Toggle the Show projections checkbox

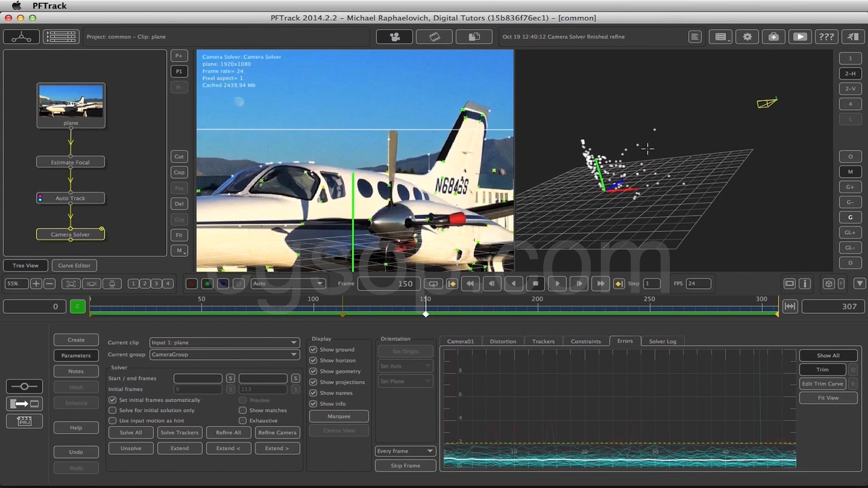click(x=313, y=382)
